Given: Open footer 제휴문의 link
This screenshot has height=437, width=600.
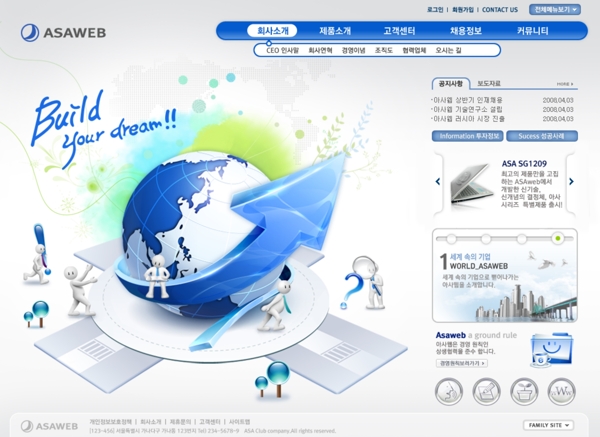Looking at the screenshot, I should click(180, 422).
